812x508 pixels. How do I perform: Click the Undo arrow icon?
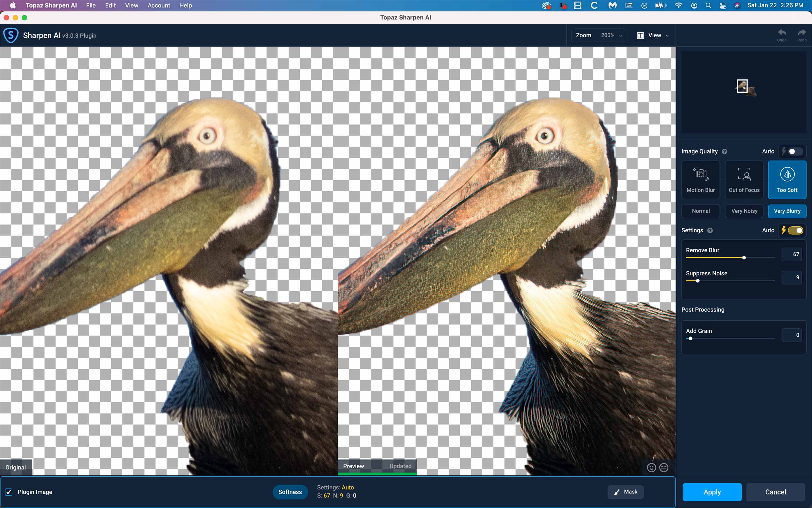pyautogui.click(x=782, y=33)
